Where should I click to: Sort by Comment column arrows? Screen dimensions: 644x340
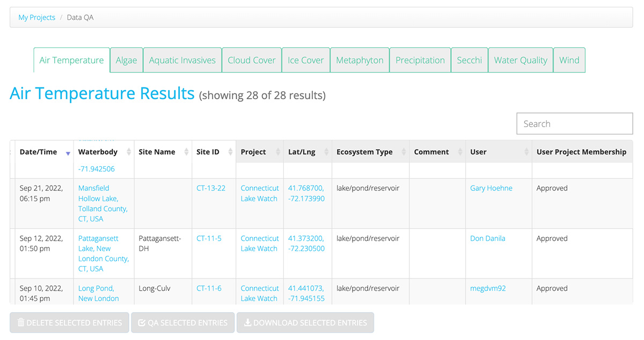pos(460,152)
